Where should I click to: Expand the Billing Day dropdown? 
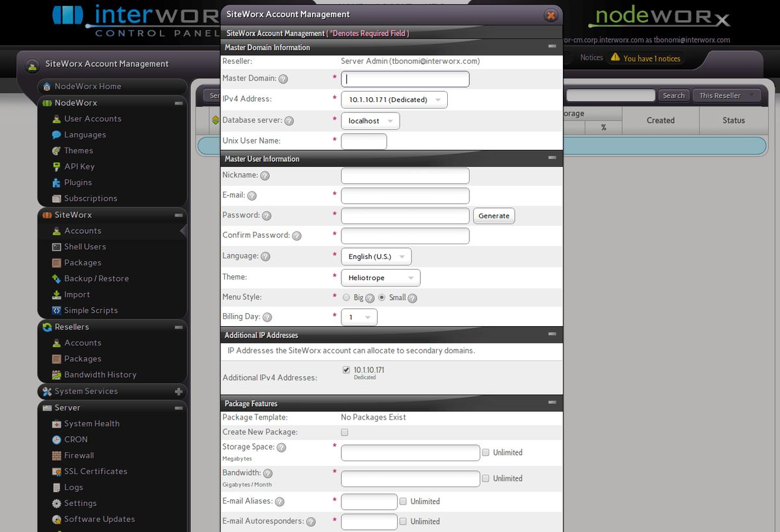pyautogui.click(x=359, y=318)
